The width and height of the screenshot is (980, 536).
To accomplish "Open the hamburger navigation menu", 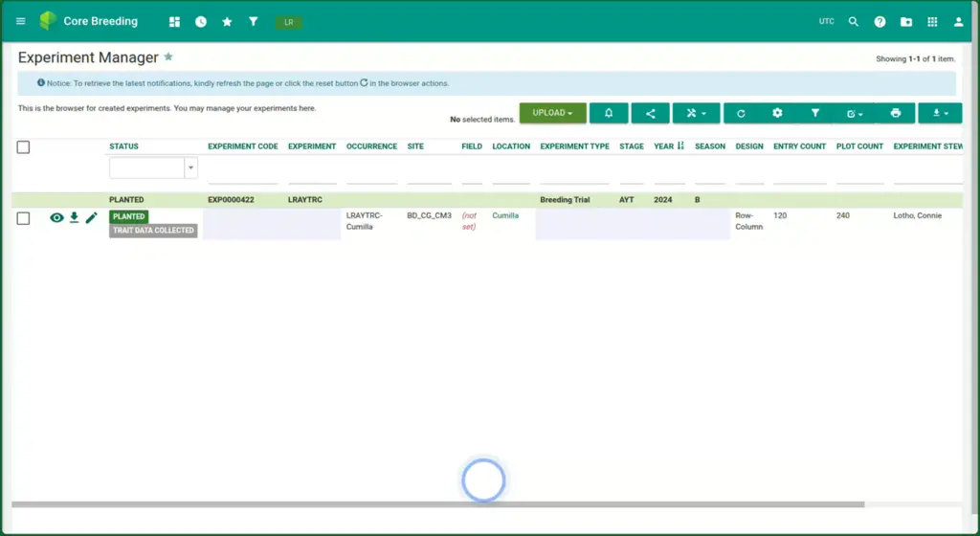I will [x=21, y=21].
